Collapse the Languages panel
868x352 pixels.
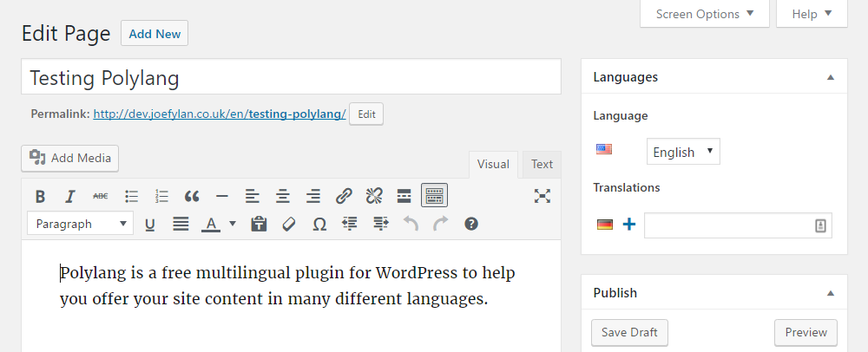coord(831,77)
